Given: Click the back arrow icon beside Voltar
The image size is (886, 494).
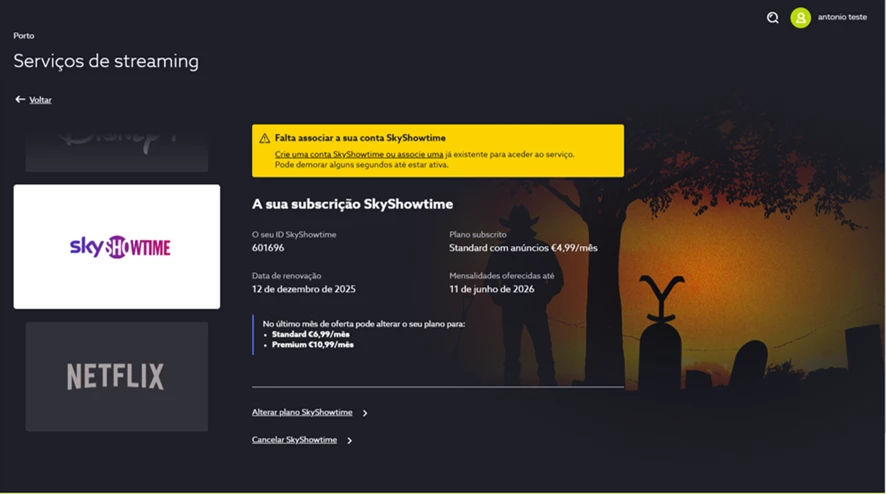Looking at the screenshot, I should pos(20,99).
